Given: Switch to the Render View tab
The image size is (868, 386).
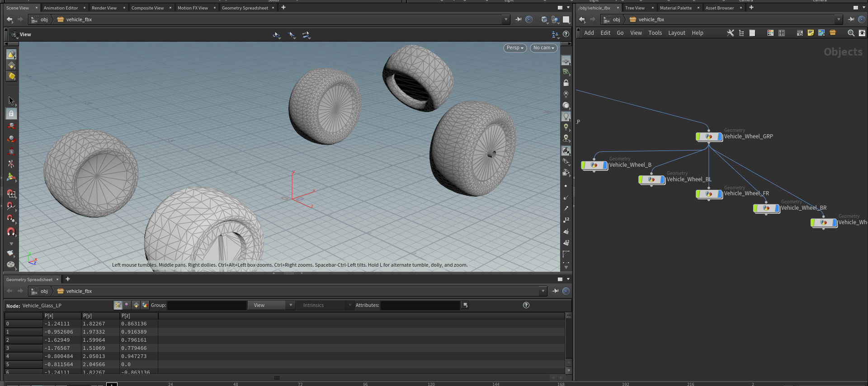Looking at the screenshot, I should [x=104, y=8].
